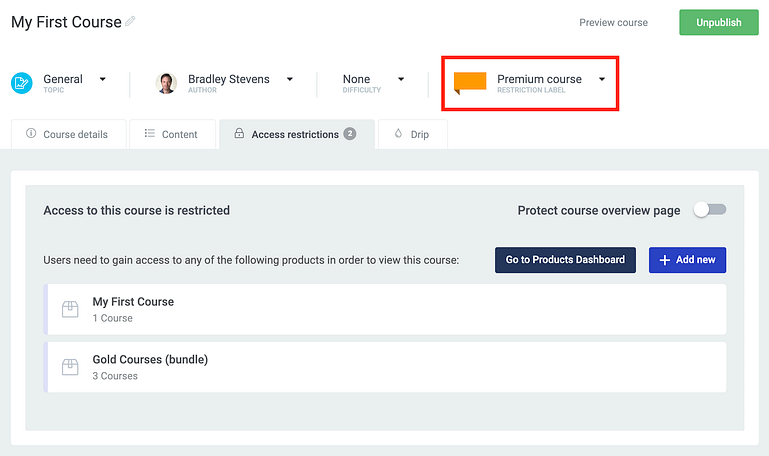Viewport: 769px width, 456px height.
Task: Click the Preview course link
Action: pyautogui.click(x=613, y=23)
